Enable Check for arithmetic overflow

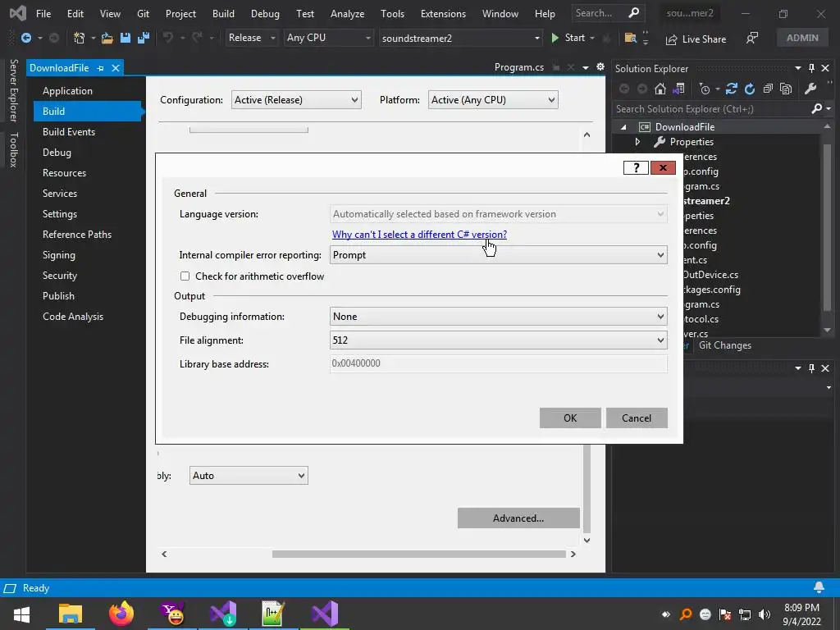point(185,276)
